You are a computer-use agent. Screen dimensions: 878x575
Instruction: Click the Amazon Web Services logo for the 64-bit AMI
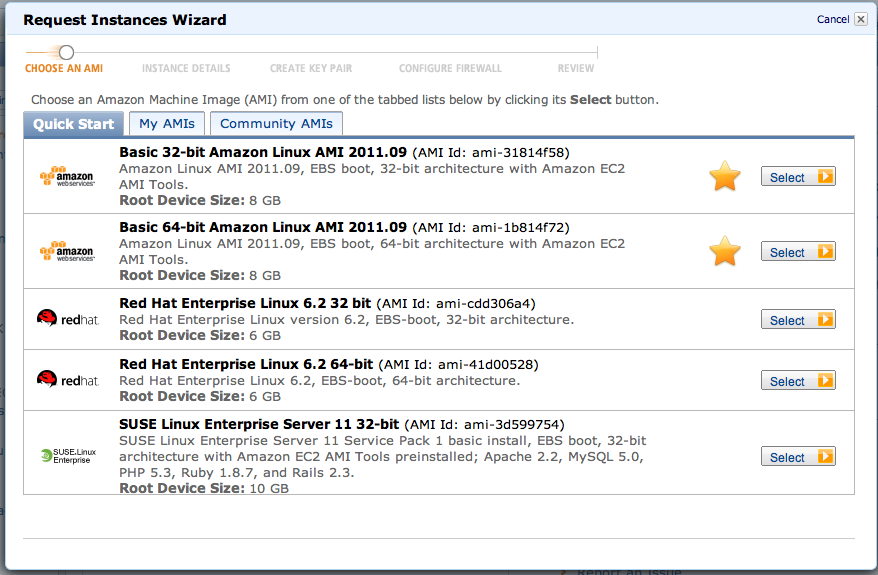(67, 251)
